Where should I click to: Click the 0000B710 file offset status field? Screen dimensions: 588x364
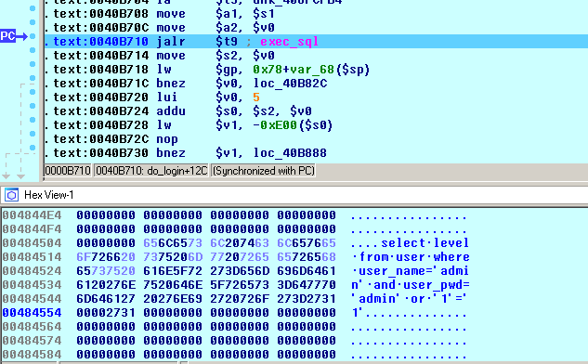(68, 171)
